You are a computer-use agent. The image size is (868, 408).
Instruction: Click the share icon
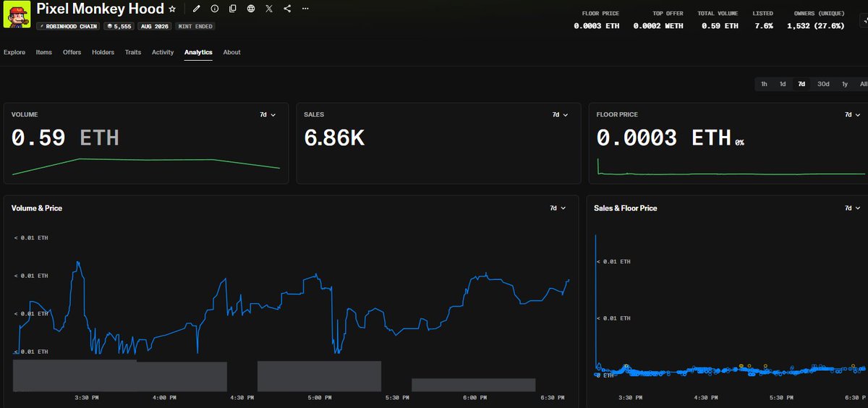[287, 9]
